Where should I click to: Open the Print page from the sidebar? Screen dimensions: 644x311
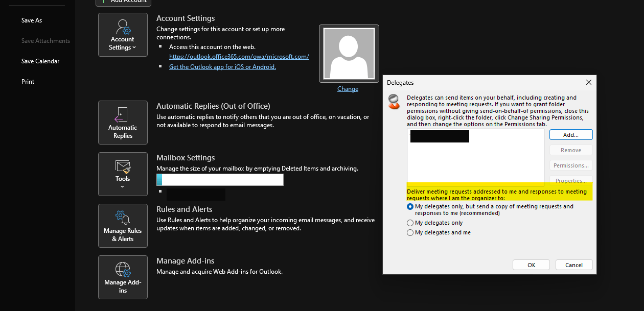pos(28,81)
